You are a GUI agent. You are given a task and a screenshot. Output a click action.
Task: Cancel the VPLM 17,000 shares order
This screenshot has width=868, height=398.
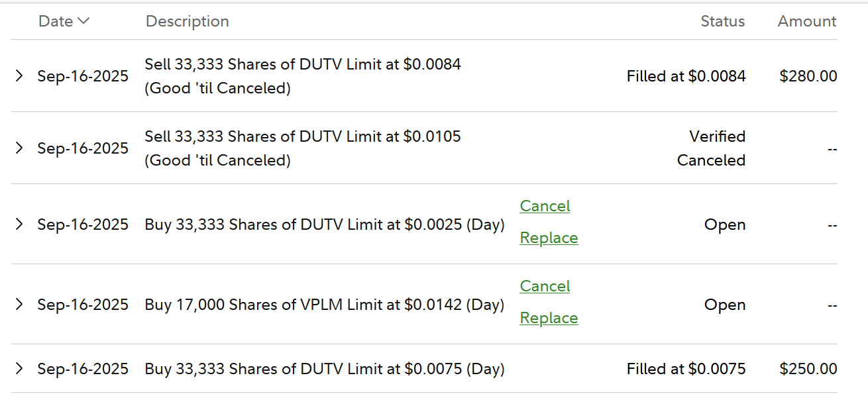pos(545,286)
